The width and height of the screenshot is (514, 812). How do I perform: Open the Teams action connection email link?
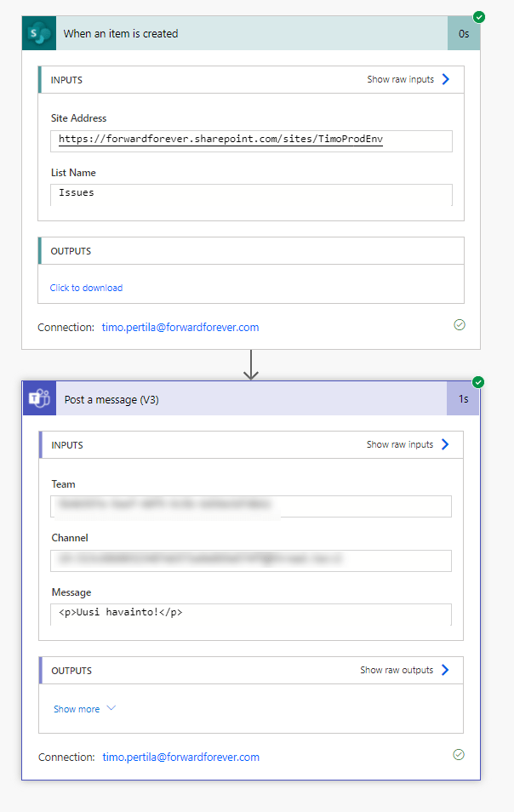[x=180, y=757]
